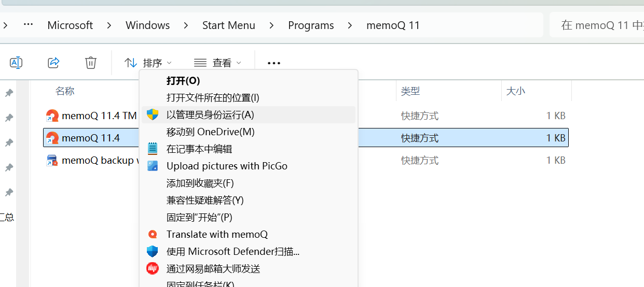Click 快捷方式 type of memoQ backup row
Image resolution: width=644 pixels, height=287 pixels.
pyautogui.click(x=420, y=161)
